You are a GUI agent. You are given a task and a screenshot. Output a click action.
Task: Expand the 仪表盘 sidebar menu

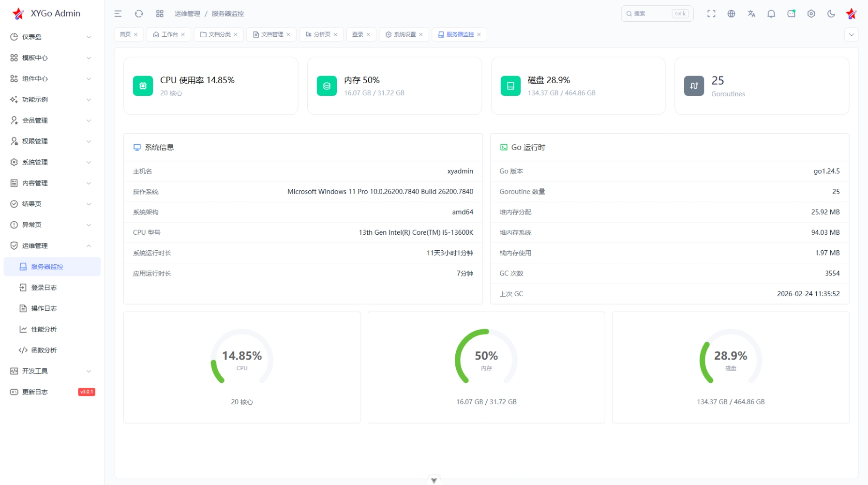click(52, 37)
